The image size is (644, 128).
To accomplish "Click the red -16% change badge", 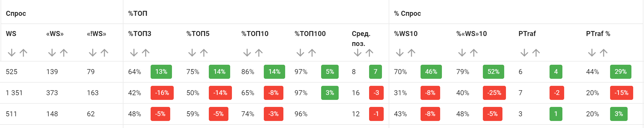I will point(162,93).
